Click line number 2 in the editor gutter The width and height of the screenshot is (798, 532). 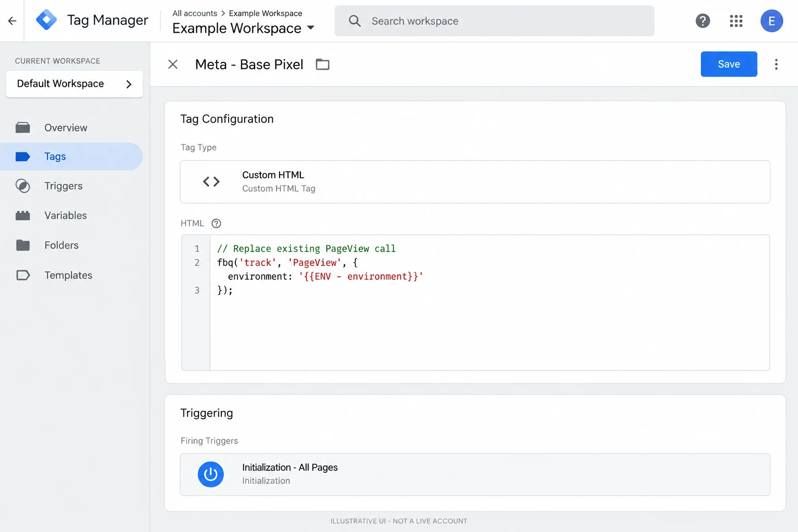[197, 262]
